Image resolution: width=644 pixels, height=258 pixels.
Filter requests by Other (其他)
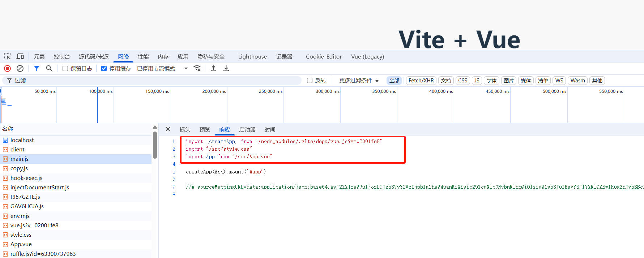click(x=597, y=81)
